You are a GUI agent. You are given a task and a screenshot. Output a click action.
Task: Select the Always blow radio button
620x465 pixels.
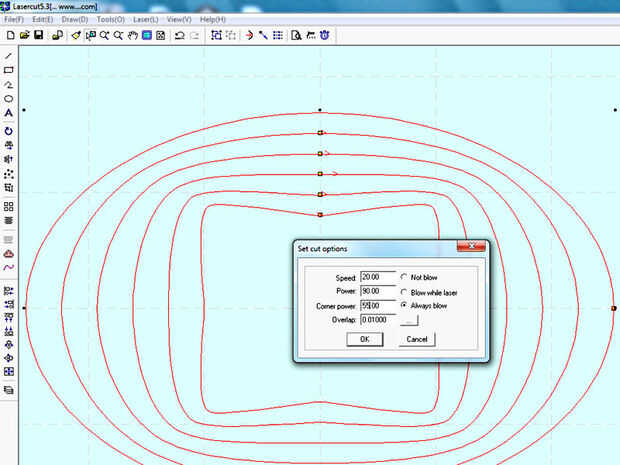(x=404, y=305)
